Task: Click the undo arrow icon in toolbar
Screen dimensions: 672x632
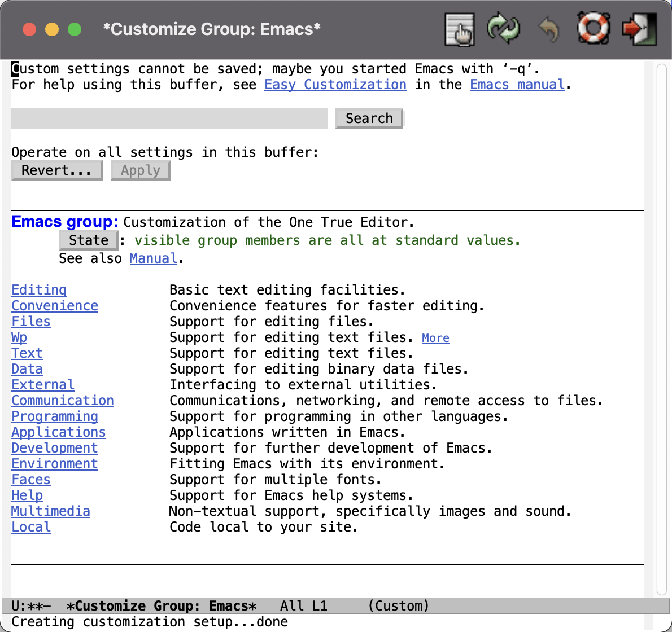Action: [x=548, y=29]
